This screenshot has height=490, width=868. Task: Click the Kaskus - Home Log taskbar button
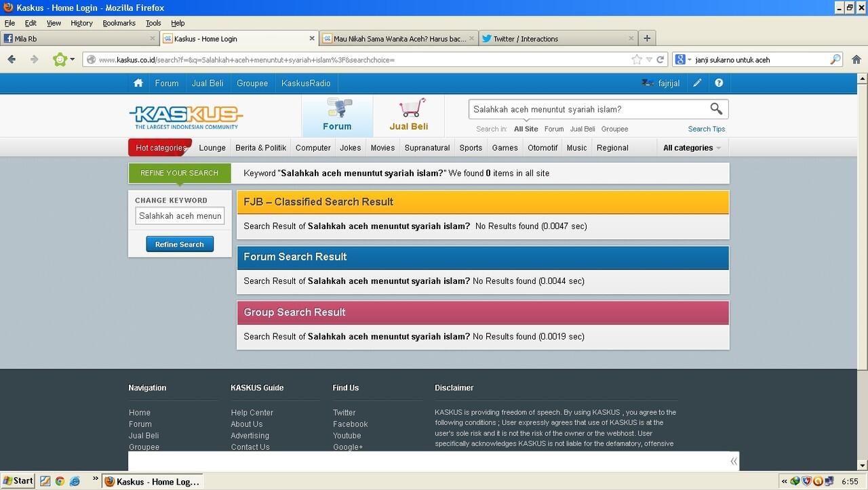point(152,481)
